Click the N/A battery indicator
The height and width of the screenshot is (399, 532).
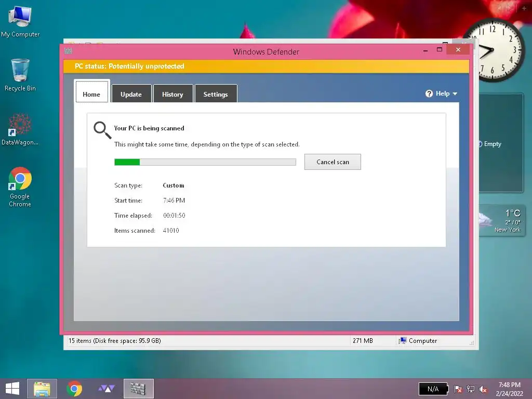433,389
